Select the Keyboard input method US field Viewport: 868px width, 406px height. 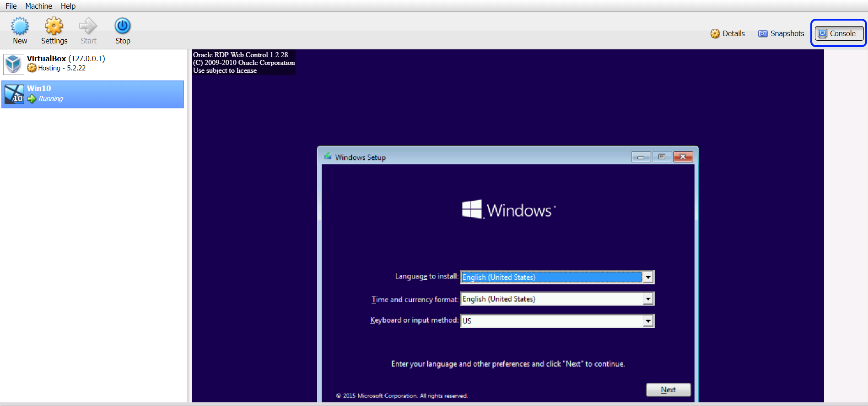pyautogui.click(x=557, y=321)
